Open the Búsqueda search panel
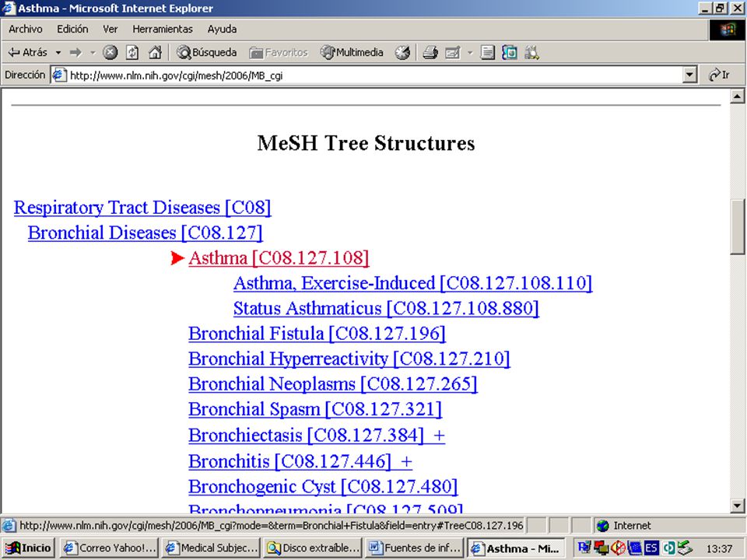The height and width of the screenshot is (560, 747). [x=205, y=52]
